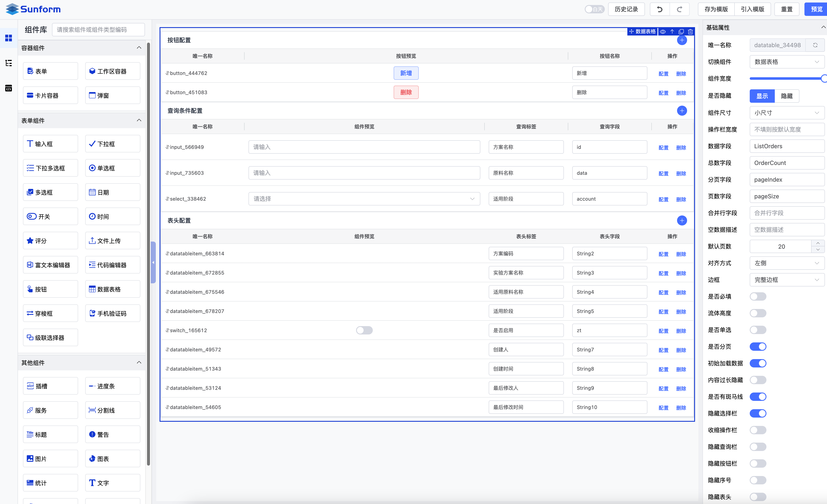Adjust the 组件宽度 slider handle
This screenshot has height=504, width=827.
tap(824, 79)
